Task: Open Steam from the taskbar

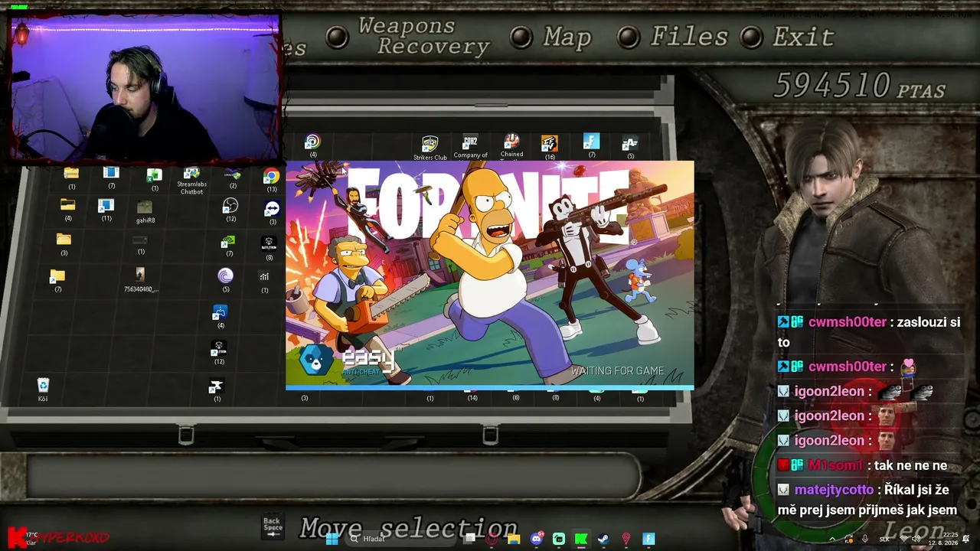Action: tap(603, 539)
